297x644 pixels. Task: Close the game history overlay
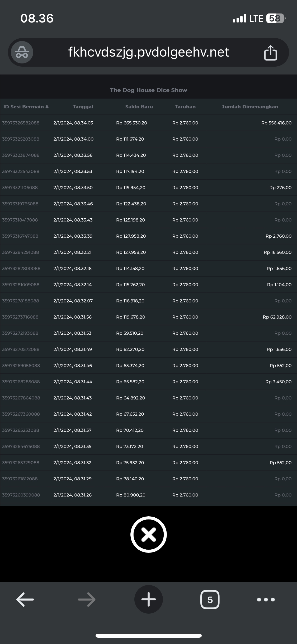[x=148, y=534]
